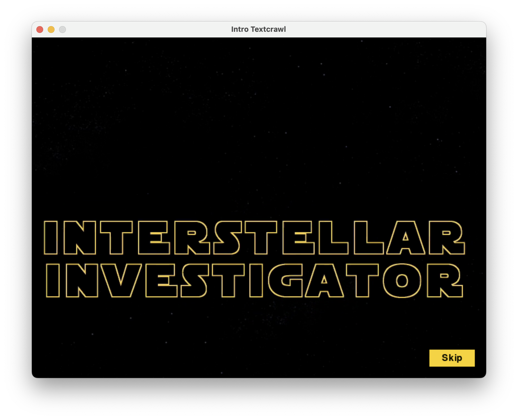Click the INTERSTELLAR logo word

point(254,238)
